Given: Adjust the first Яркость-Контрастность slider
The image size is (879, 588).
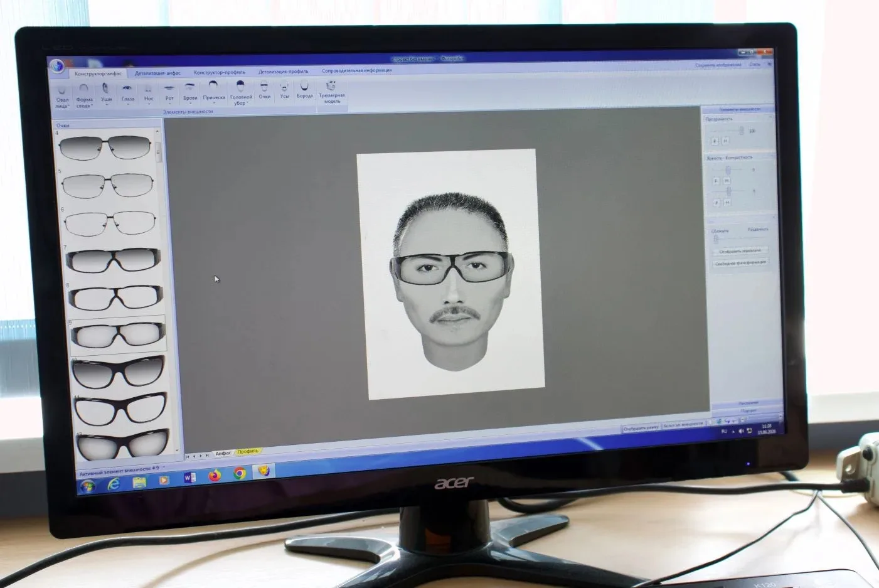Looking at the screenshot, I should 728,170.
